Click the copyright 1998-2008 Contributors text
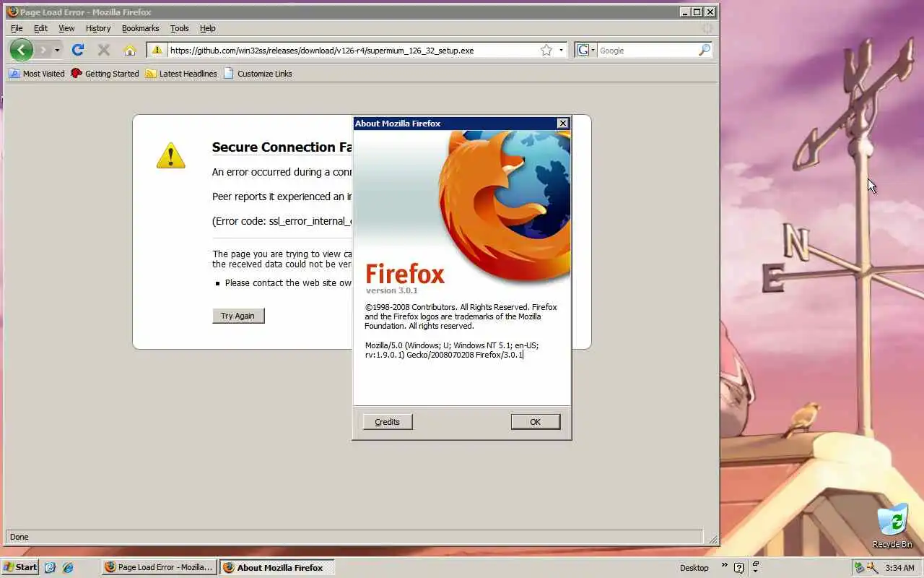The height and width of the screenshot is (578, 924). click(x=461, y=316)
